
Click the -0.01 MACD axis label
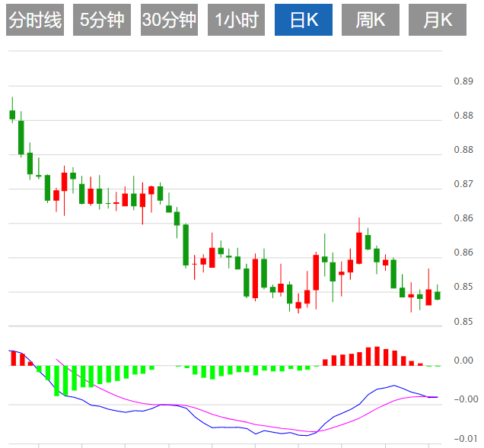tap(466, 438)
